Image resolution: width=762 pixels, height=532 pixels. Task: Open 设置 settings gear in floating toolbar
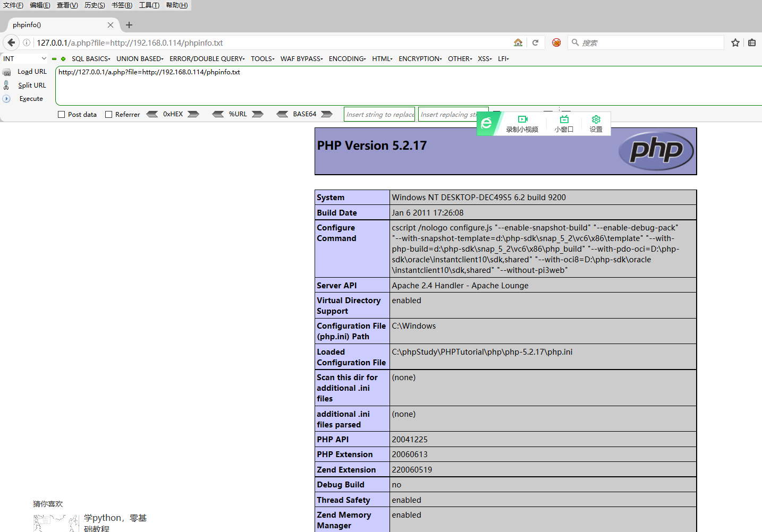pos(596,119)
